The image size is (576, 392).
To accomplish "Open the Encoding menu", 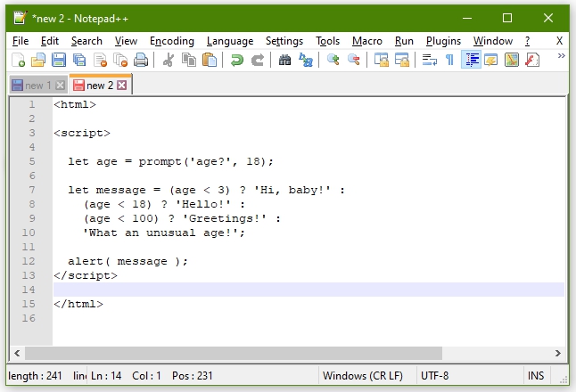I will tap(172, 41).
